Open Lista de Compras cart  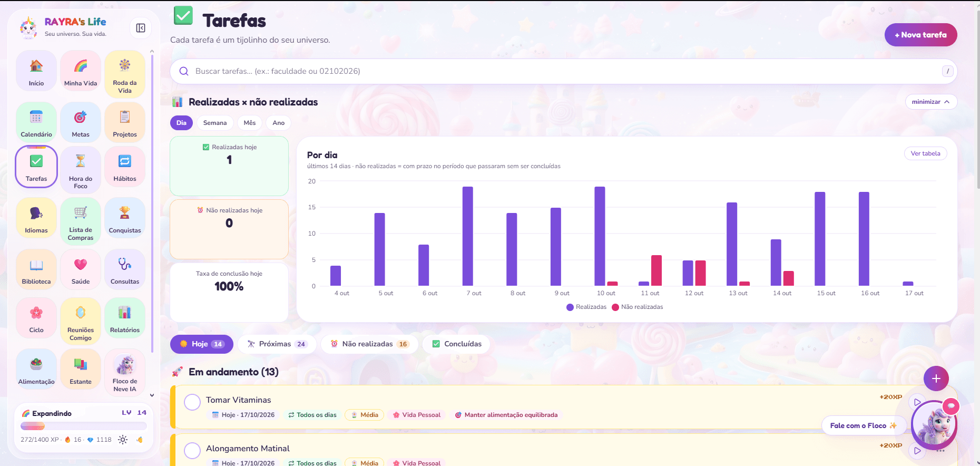[81, 221]
